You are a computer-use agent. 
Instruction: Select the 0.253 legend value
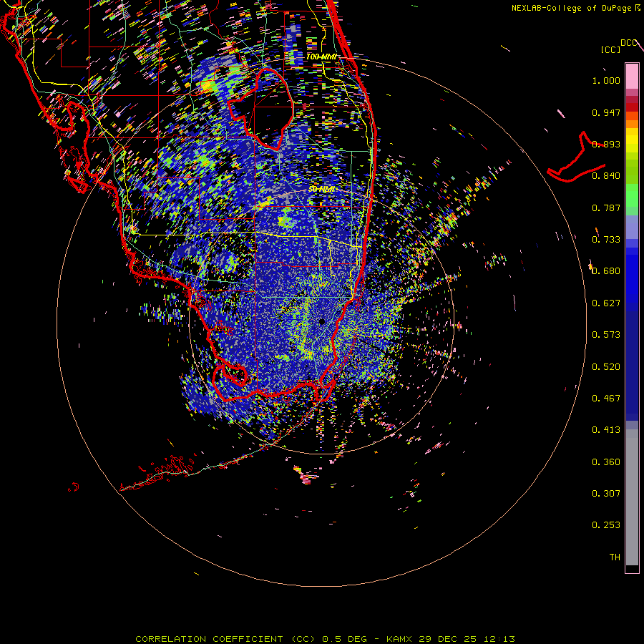[606, 525]
